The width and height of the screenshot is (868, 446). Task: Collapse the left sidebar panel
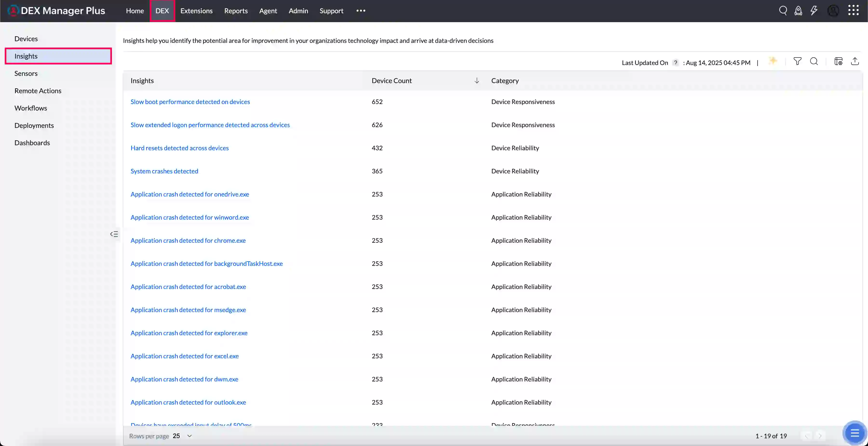tap(114, 234)
